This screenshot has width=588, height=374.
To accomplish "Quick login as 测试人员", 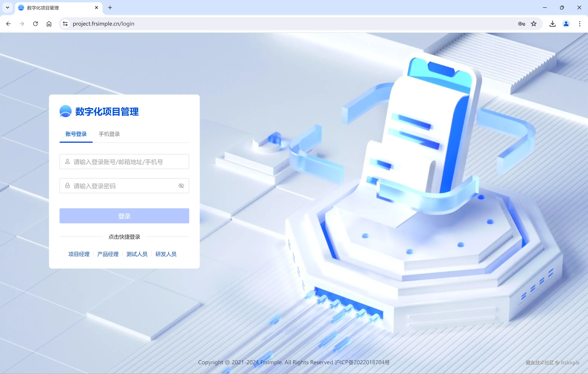I will coord(137,254).
